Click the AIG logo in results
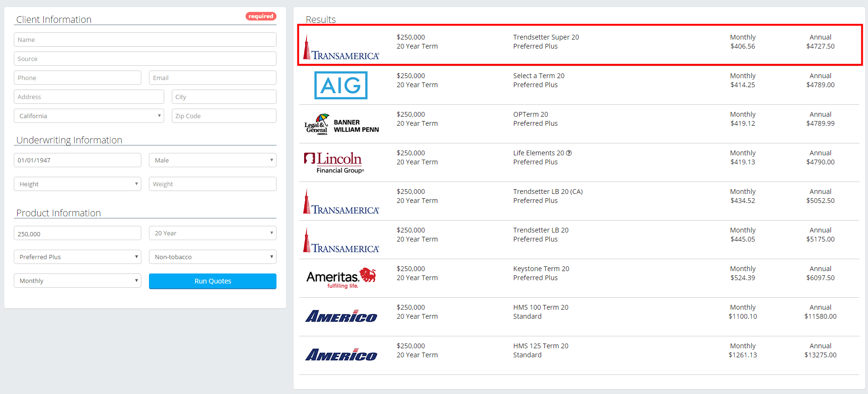 pos(341,85)
